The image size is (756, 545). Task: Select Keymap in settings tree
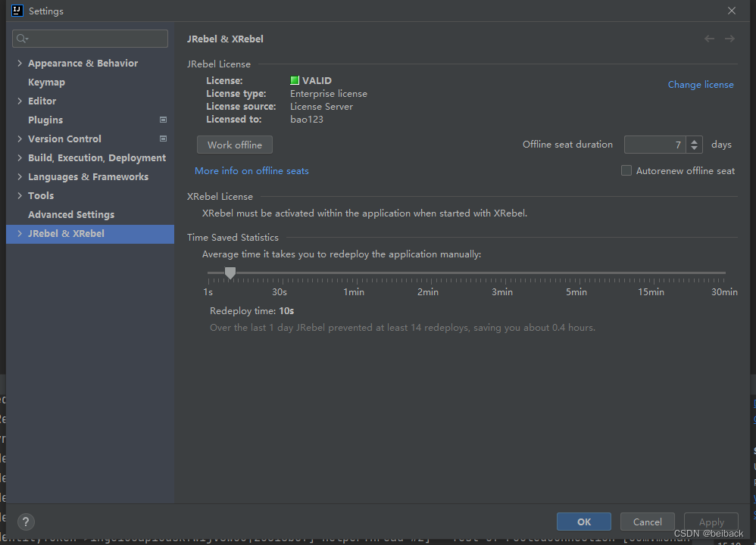[x=46, y=82]
